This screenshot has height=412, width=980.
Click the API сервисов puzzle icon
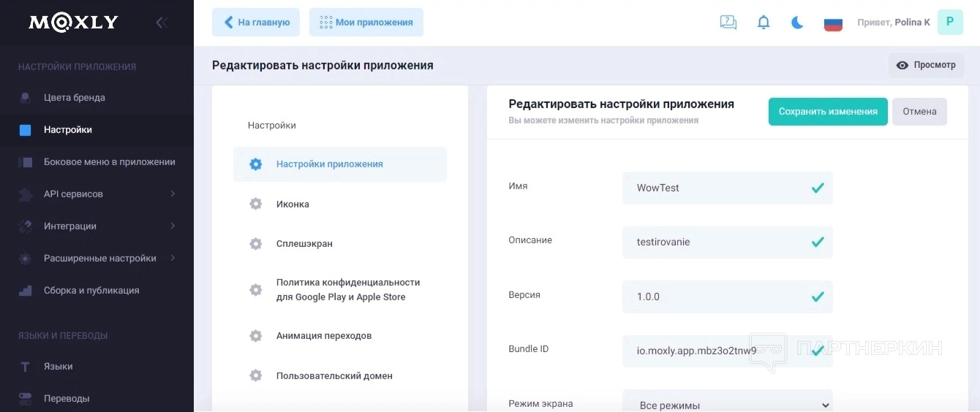[x=26, y=194]
